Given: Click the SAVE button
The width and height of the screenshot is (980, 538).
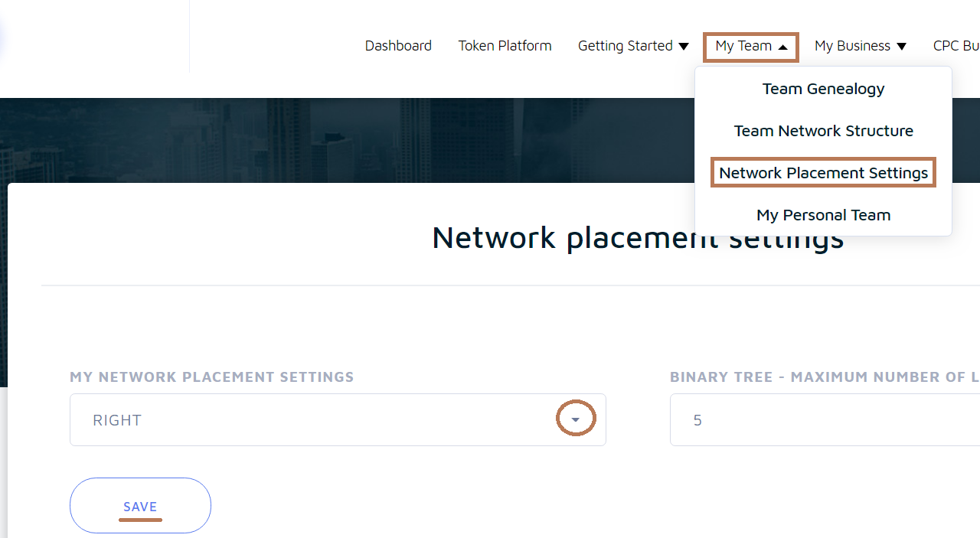Looking at the screenshot, I should 140,505.
